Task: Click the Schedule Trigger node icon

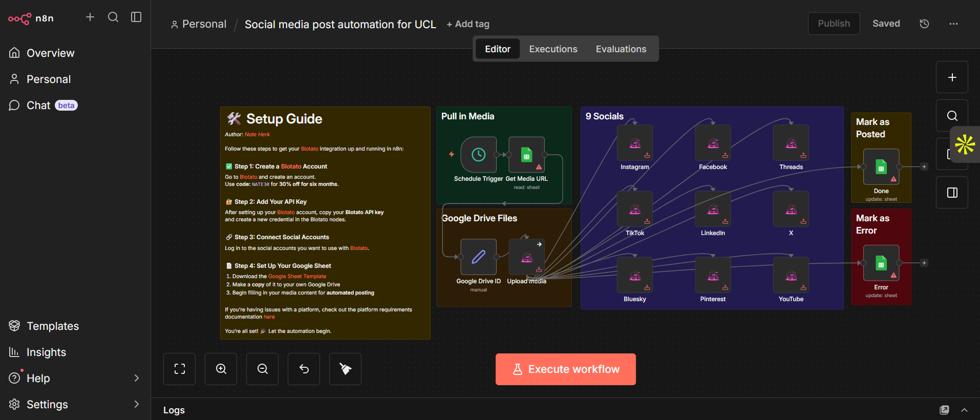Action: tap(478, 155)
